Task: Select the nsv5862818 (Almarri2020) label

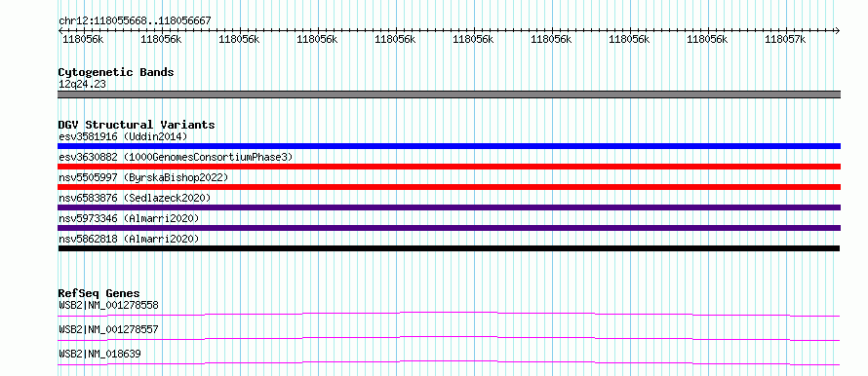Action: (x=129, y=239)
